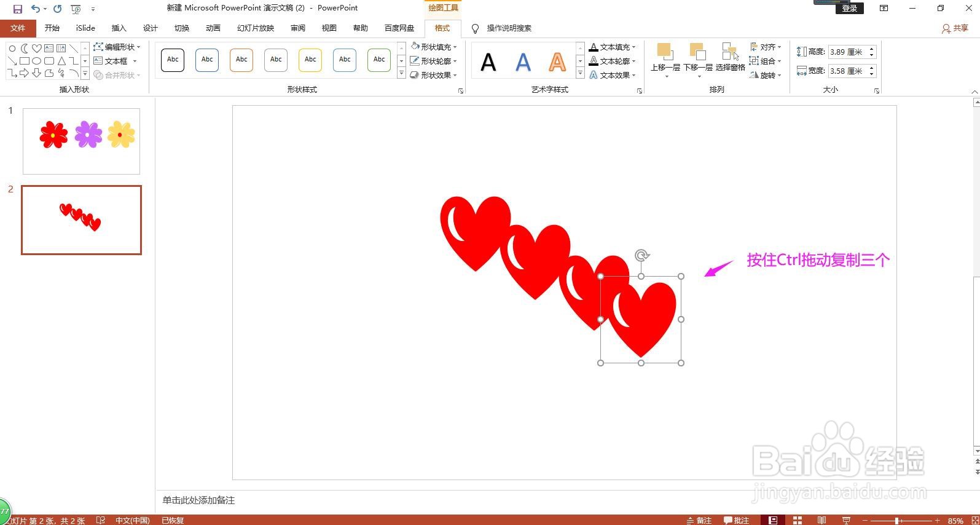
Task: Click the spell check icon in status bar
Action: 101,520
